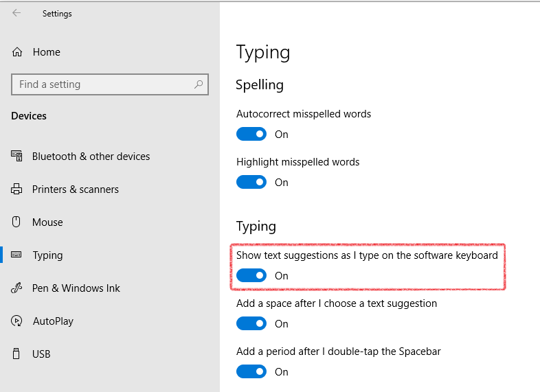Open Home settings link
The height and width of the screenshot is (392, 540).
47,52
